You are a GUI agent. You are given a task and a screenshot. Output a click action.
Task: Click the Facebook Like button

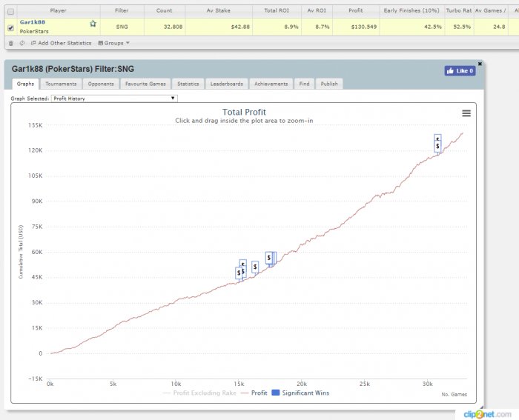[460, 71]
